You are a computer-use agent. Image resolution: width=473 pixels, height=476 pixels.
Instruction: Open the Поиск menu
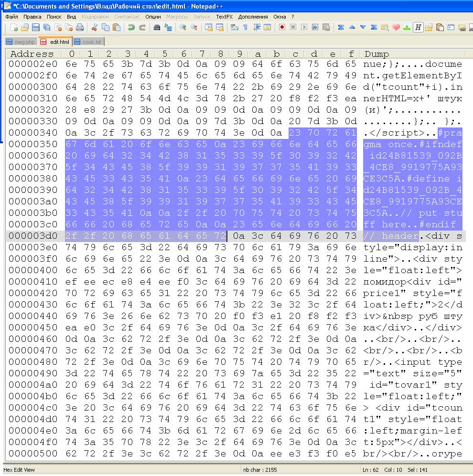(x=54, y=17)
